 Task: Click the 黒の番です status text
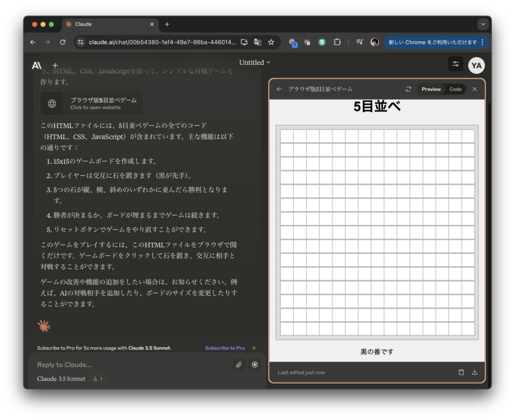(x=377, y=352)
